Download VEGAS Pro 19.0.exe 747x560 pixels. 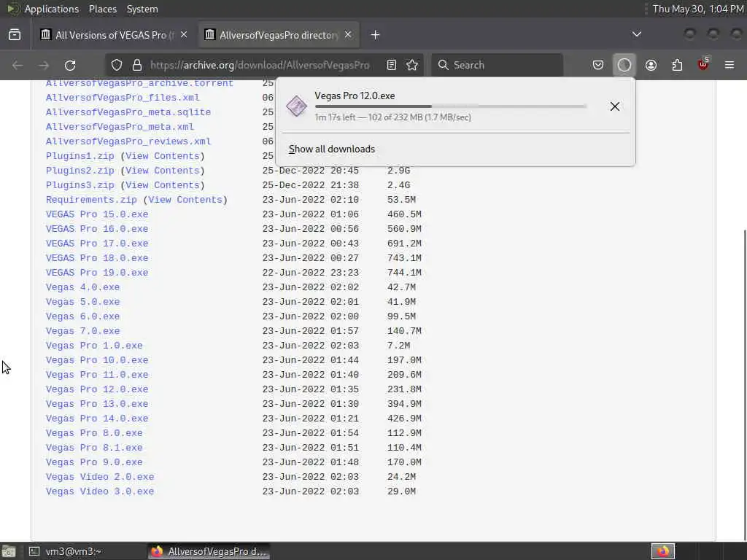pos(97,273)
